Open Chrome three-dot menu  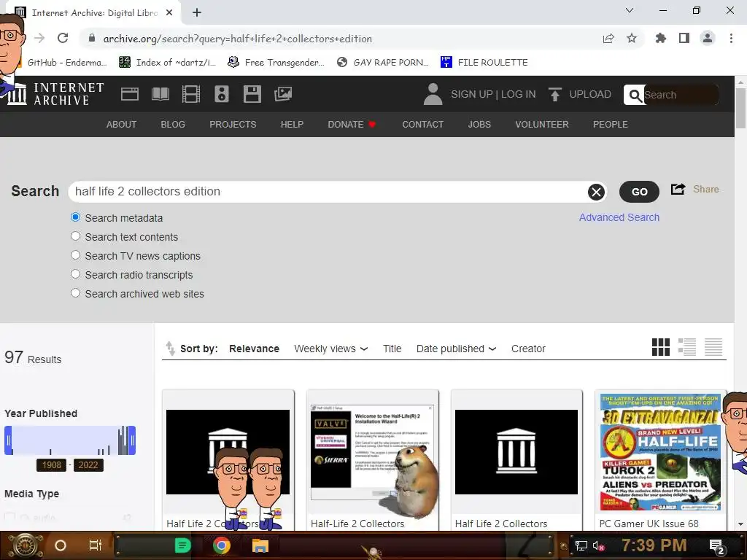click(731, 38)
